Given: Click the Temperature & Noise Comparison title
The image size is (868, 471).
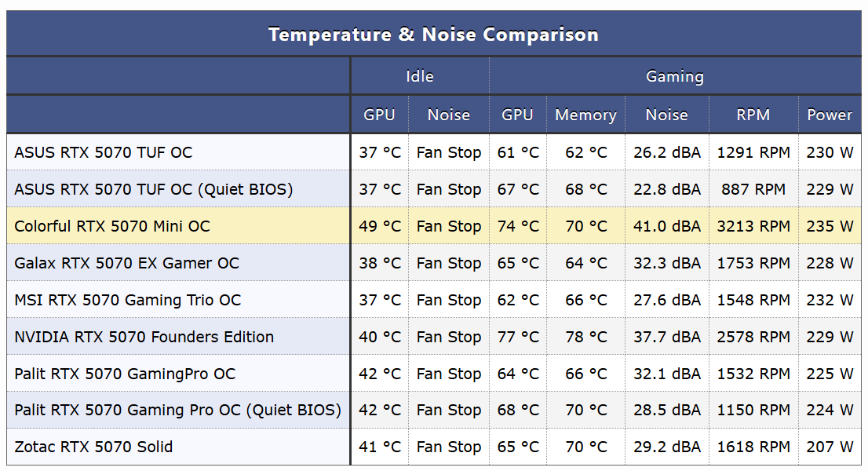Looking at the screenshot, I should [x=433, y=35].
